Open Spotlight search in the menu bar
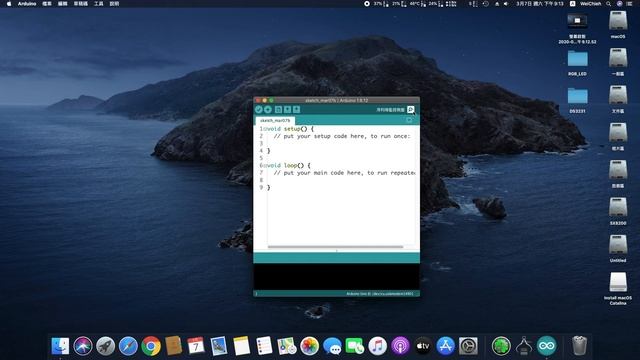The width and height of the screenshot is (640, 360). coord(609,4)
